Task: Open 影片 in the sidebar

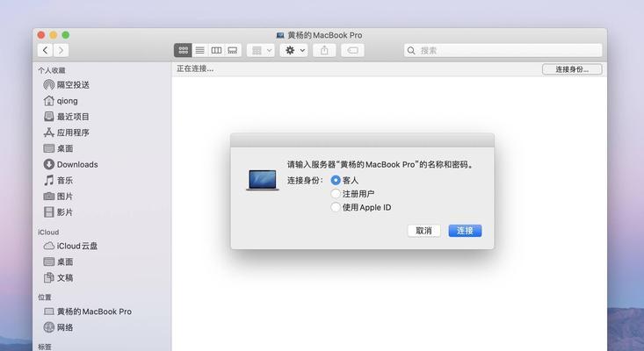Action: [x=58, y=212]
